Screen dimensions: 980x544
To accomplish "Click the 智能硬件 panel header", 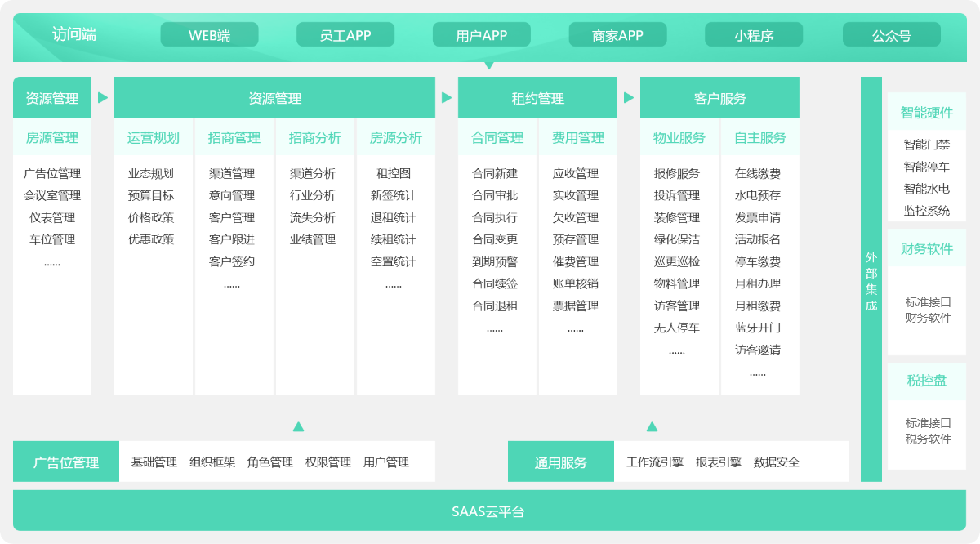I will pyautogui.click(x=927, y=113).
